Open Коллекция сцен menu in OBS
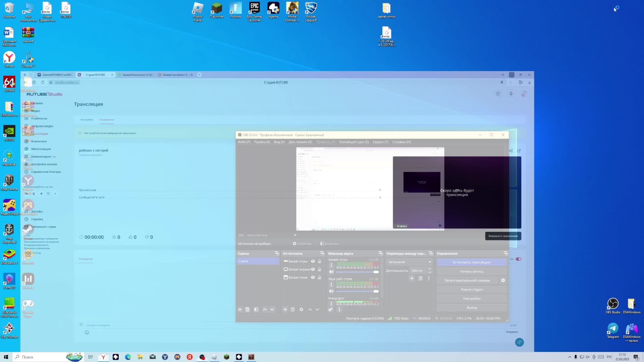Screen dimensions: 644x362 (354, 142)
